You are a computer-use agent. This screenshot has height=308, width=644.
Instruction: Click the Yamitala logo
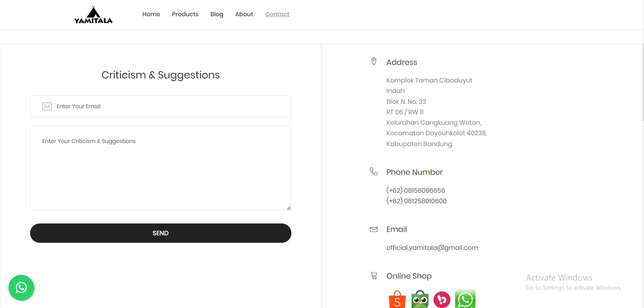point(93,15)
